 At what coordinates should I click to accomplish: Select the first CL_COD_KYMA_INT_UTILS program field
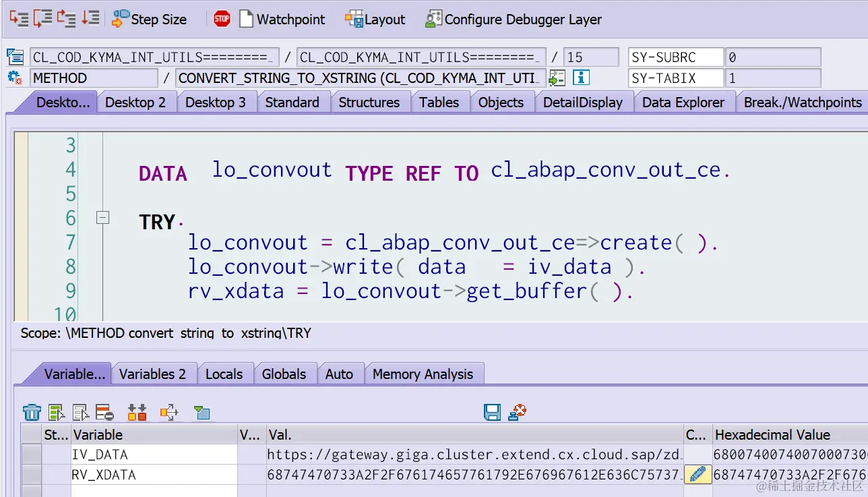tap(154, 57)
